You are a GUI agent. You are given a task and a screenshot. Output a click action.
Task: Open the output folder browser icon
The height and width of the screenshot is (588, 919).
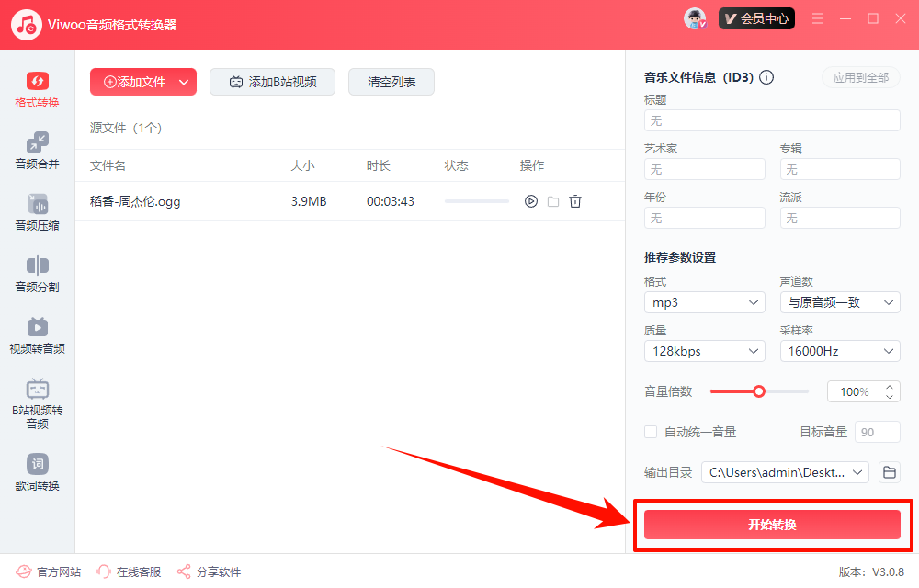click(888, 471)
